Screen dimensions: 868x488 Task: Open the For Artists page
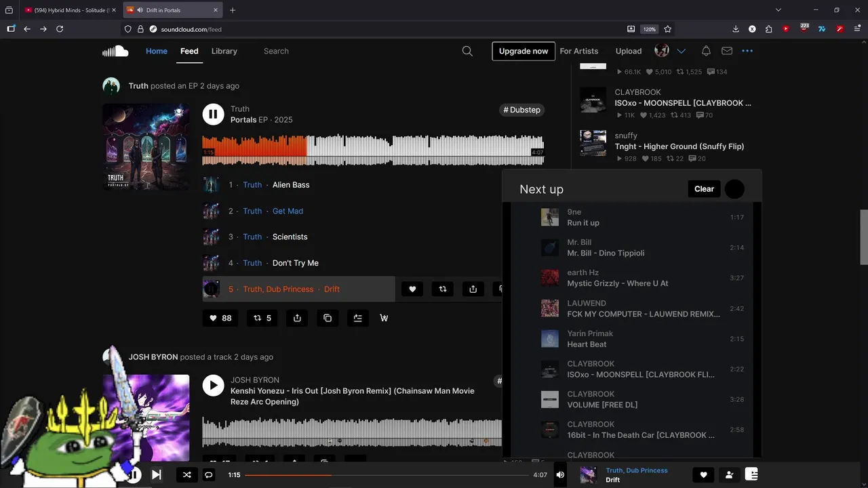(x=579, y=51)
